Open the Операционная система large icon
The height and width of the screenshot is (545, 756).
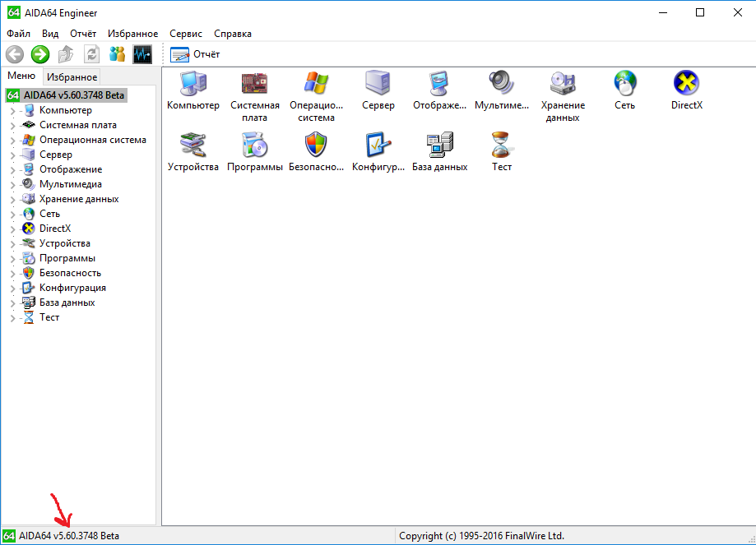coord(316,96)
